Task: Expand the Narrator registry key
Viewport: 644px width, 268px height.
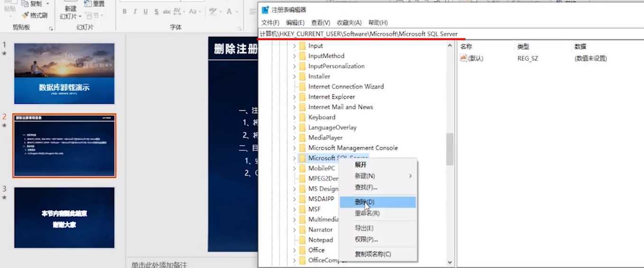Action: coord(294,230)
